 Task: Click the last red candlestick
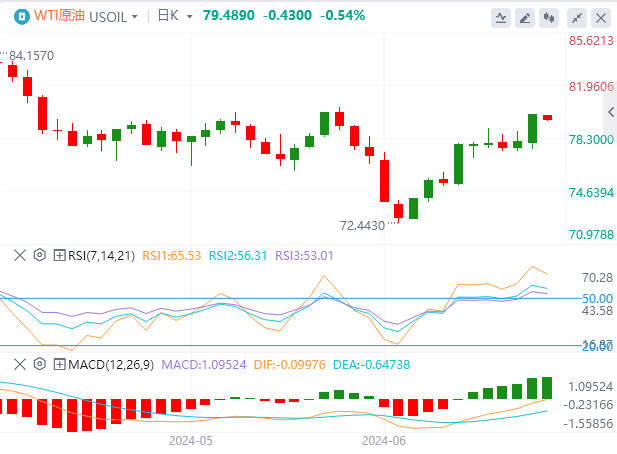pyautogui.click(x=547, y=118)
